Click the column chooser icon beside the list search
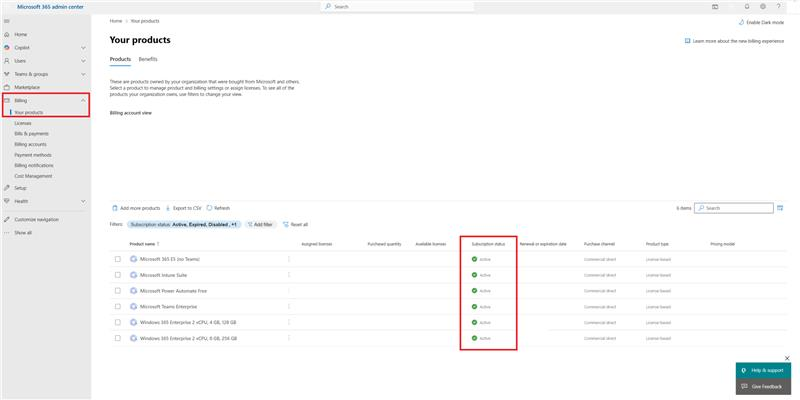Screen dimensions: 800x400 (780, 208)
